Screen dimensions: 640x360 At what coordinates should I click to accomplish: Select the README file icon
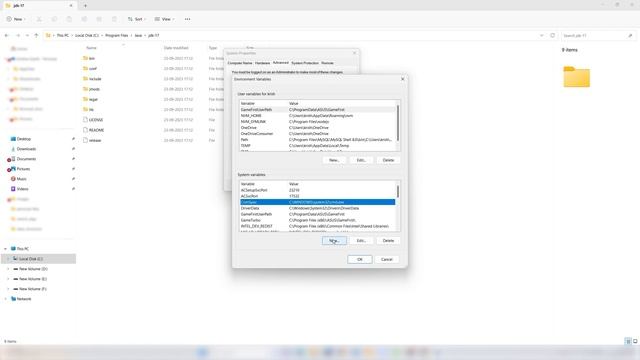click(85, 130)
